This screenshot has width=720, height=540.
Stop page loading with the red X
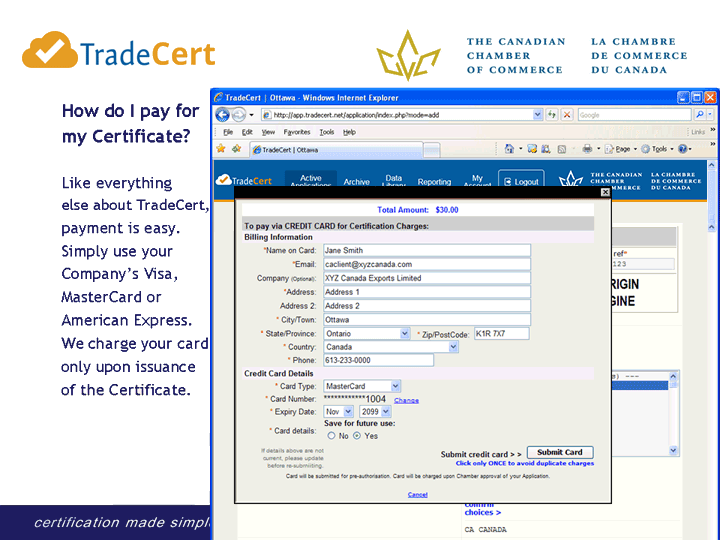pyautogui.click(x=567, y=114)
